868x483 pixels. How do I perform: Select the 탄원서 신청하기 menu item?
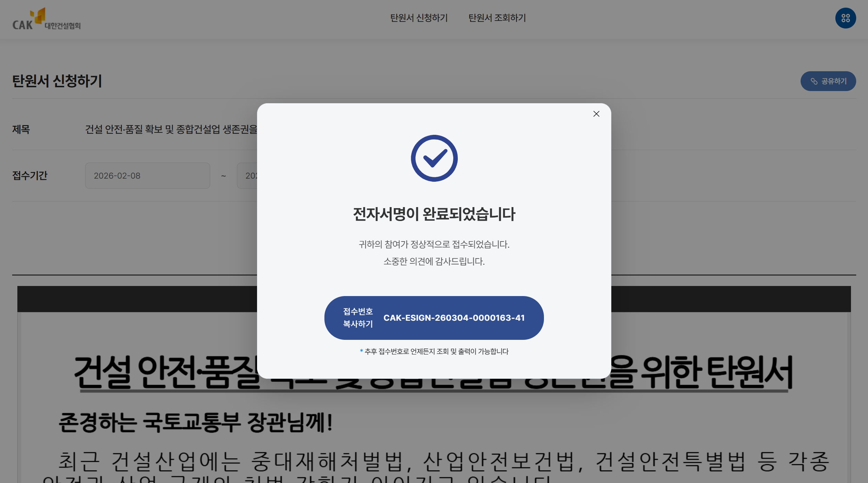(419, 17)
